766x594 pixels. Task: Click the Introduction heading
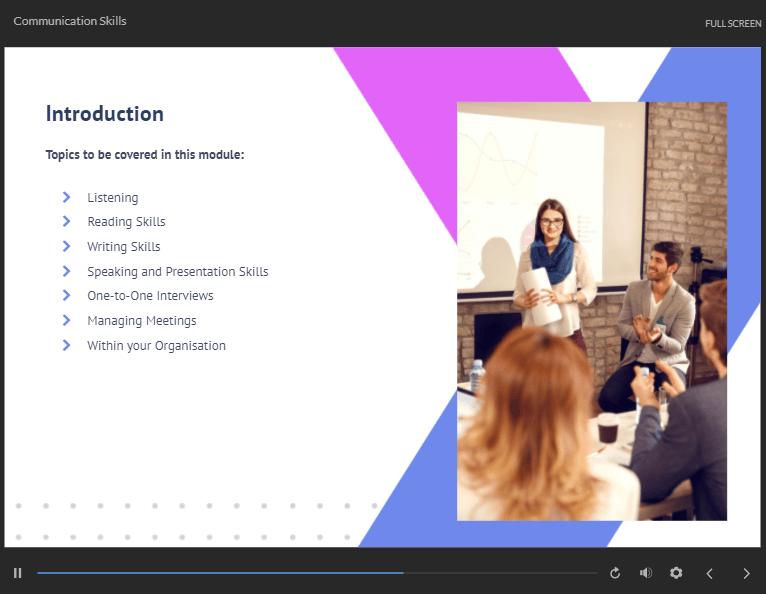click(x=105, y=114)
